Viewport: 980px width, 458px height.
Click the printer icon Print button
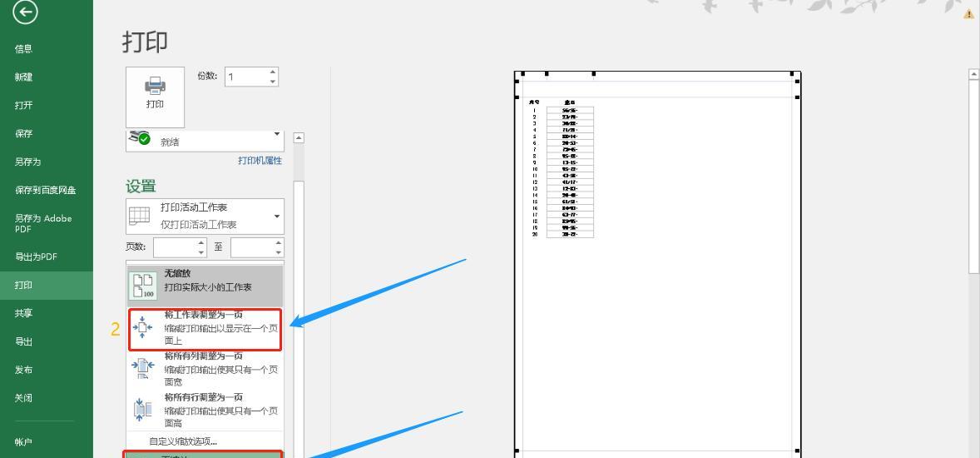155,97
